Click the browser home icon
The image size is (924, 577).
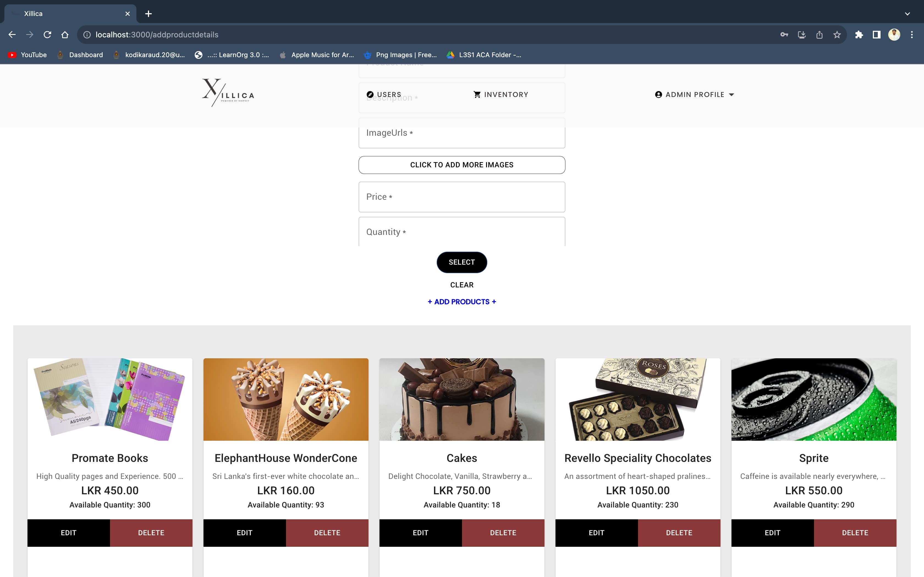point(65,35)
